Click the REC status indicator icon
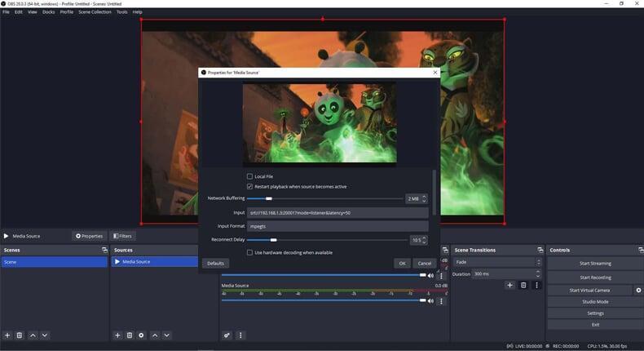Viewport: 644px width, 351px height. pyautogui.click(x=548, y=346)
